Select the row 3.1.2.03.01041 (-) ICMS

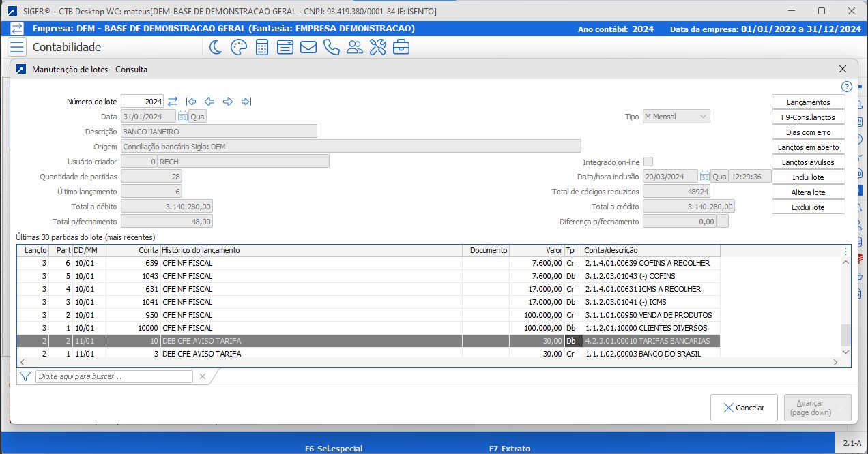[368, 302]
